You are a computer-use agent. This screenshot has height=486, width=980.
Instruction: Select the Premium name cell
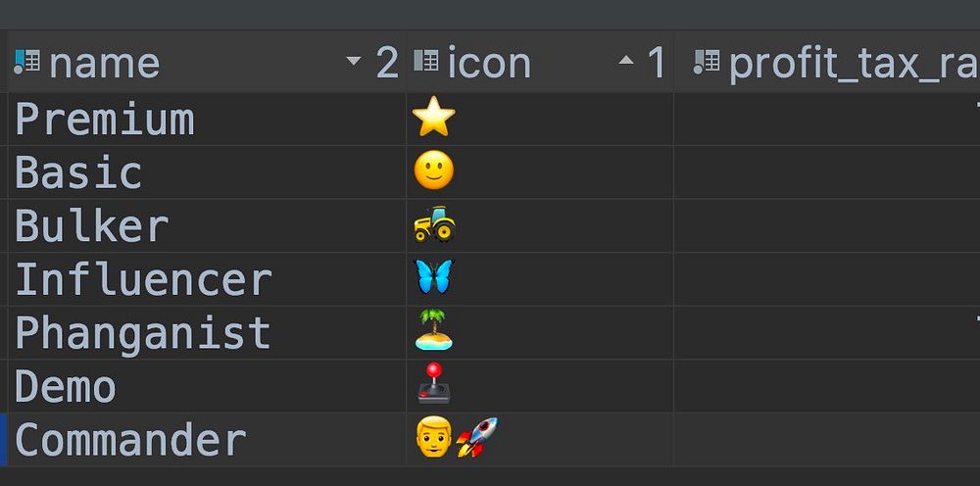point(207,120)
